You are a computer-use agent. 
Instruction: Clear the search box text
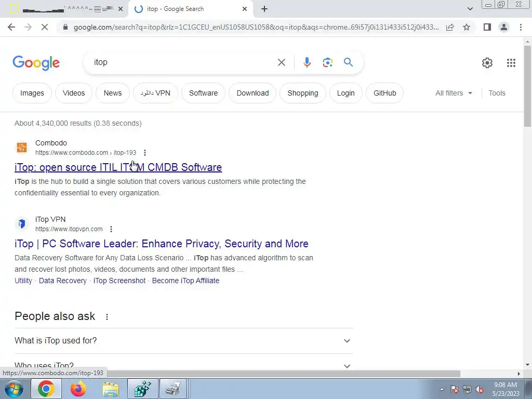tap(281, 62)
